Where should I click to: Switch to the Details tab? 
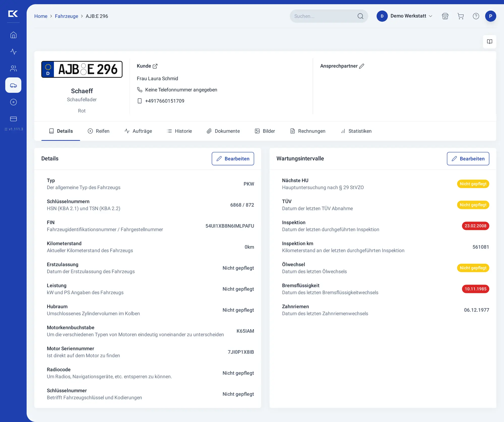[61, 131]
